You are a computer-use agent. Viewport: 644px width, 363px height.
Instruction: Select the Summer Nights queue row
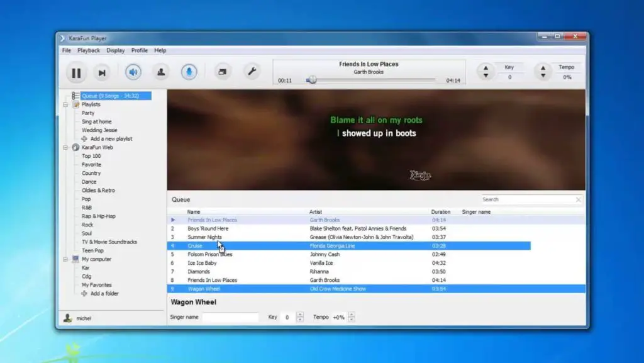coord(376,237)
